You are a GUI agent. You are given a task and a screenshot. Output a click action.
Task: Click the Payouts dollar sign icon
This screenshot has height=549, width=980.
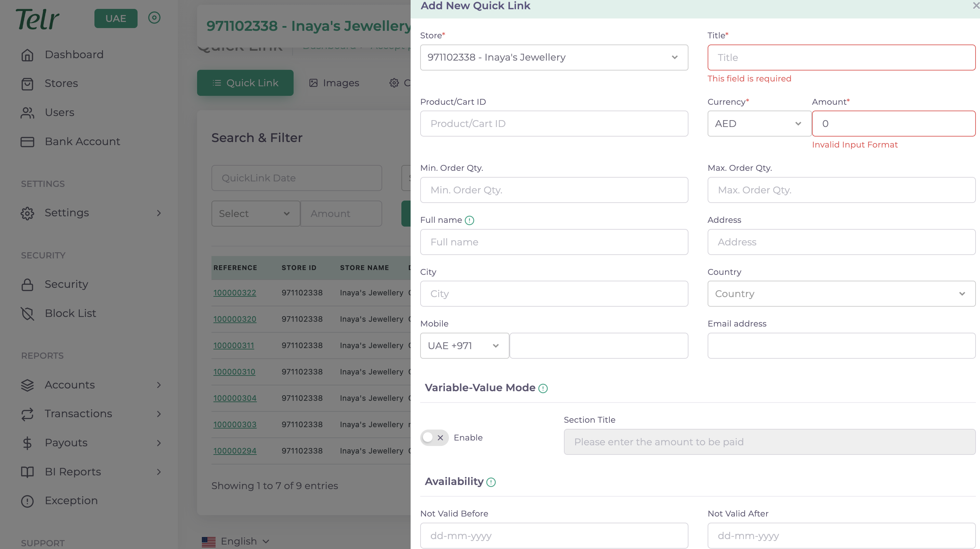pyautogui.click(x=27, y=443)
